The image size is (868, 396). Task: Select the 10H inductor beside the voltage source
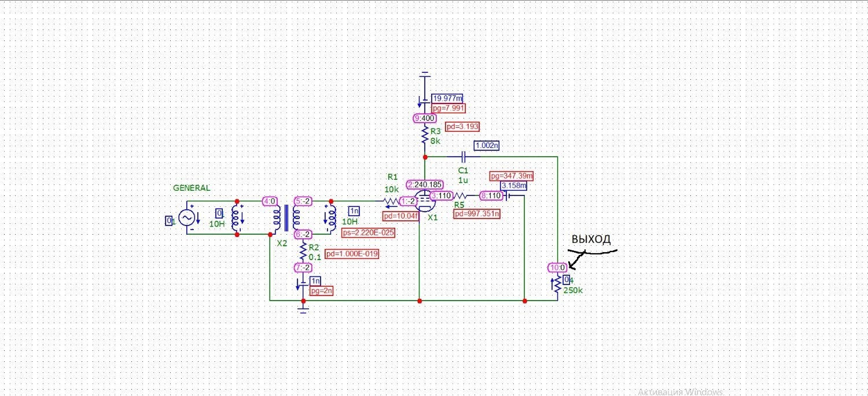236,217
